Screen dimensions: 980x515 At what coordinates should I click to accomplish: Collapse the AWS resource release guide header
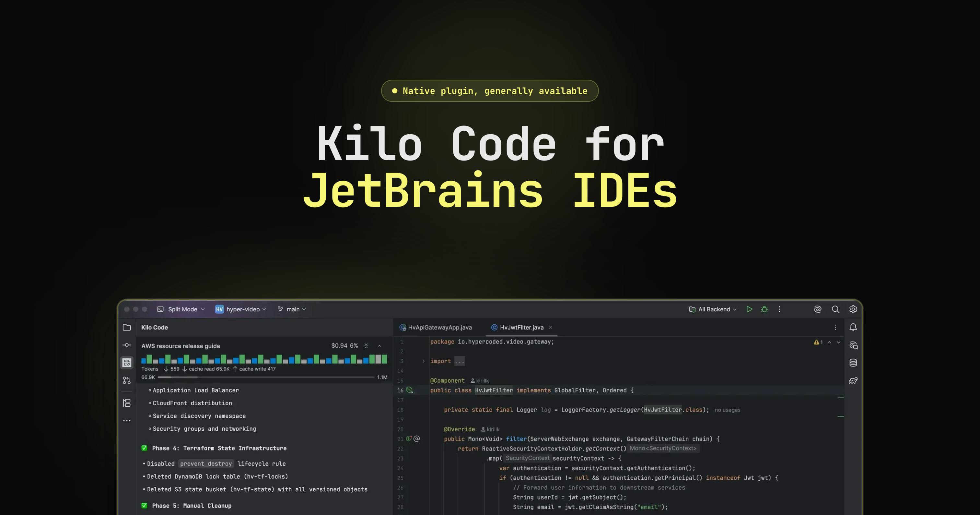click(x=379, y=346)
